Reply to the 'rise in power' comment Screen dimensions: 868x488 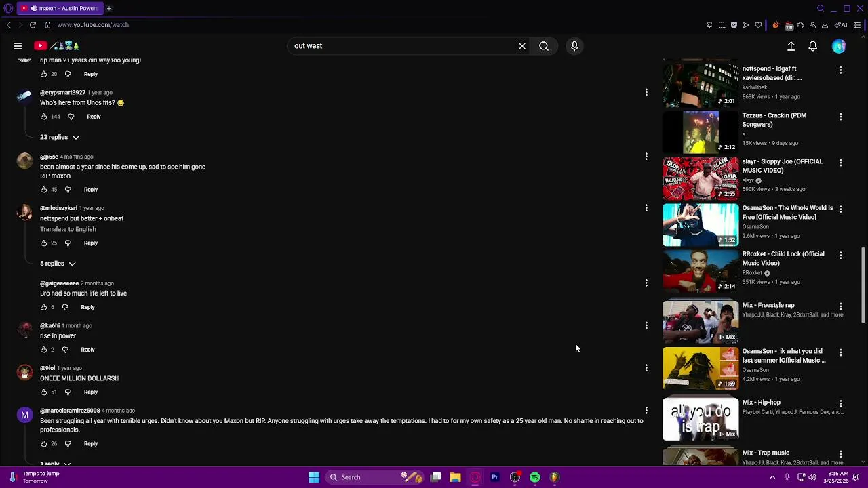coord(87,350)
